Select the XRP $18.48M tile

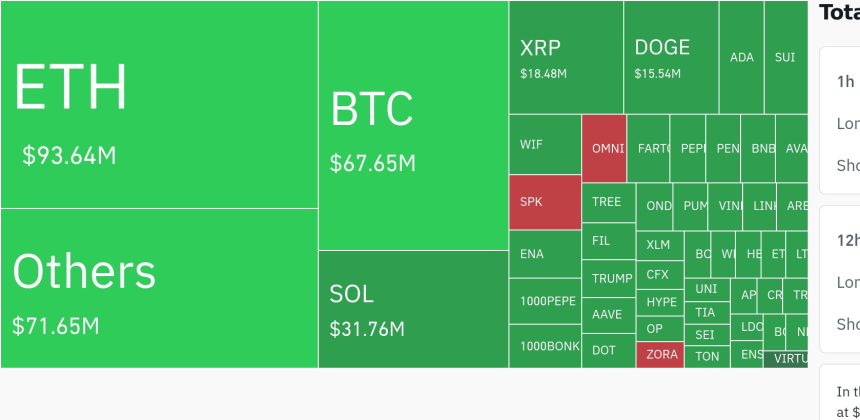pos(565,58)
